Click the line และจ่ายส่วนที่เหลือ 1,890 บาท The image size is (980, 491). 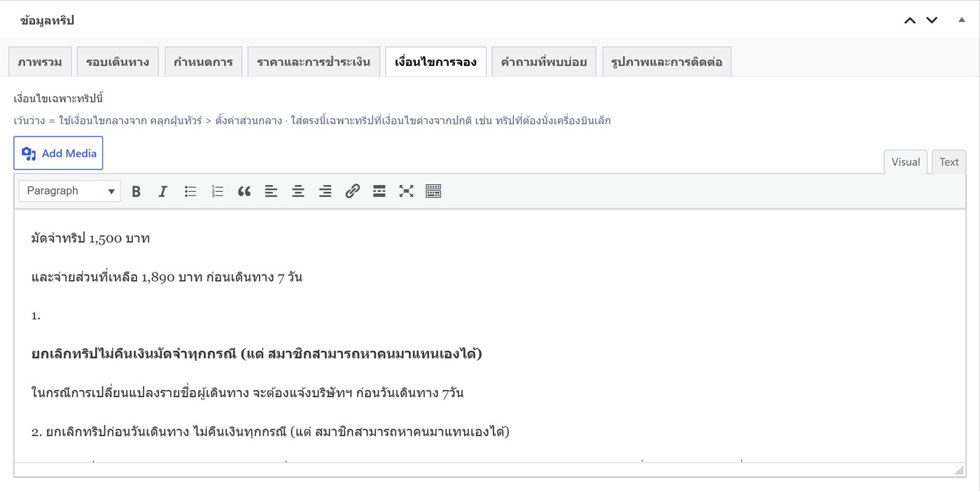[x=167, y=277]
